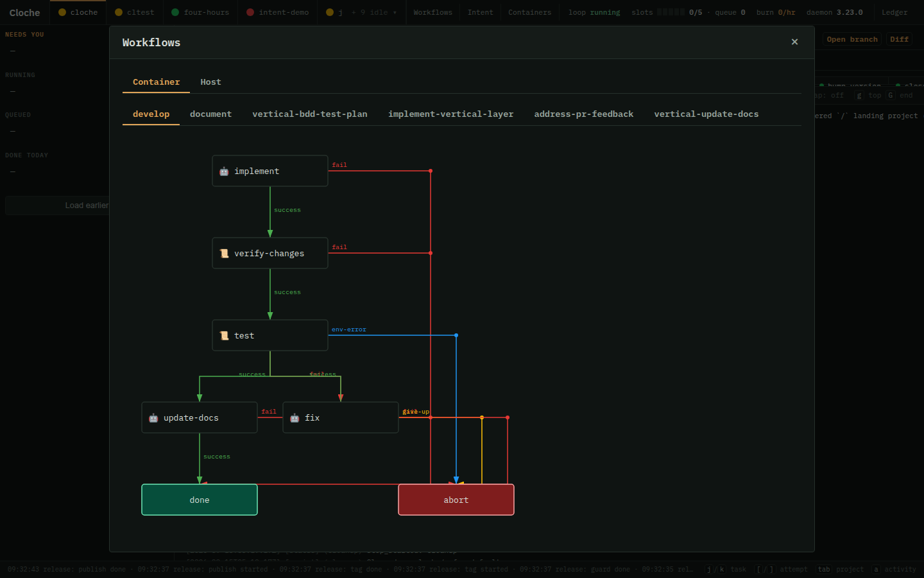Select the Container tab
This screenshot has width=924, height=578.
click(x=156, y=82)
